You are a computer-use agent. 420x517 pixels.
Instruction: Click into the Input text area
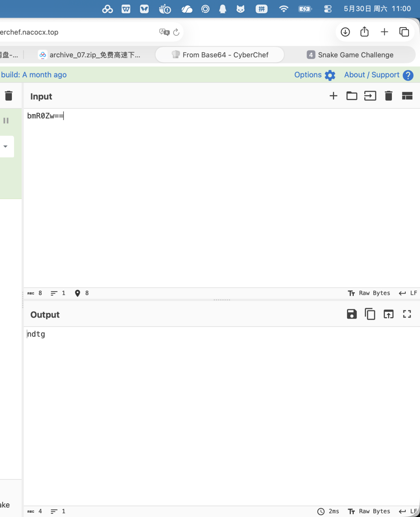coord(222,198)
